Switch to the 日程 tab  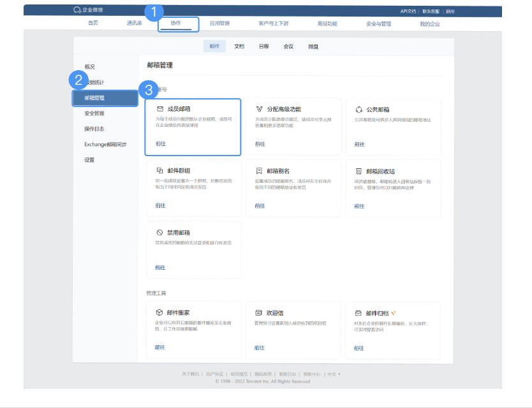(x=263, y=47)
